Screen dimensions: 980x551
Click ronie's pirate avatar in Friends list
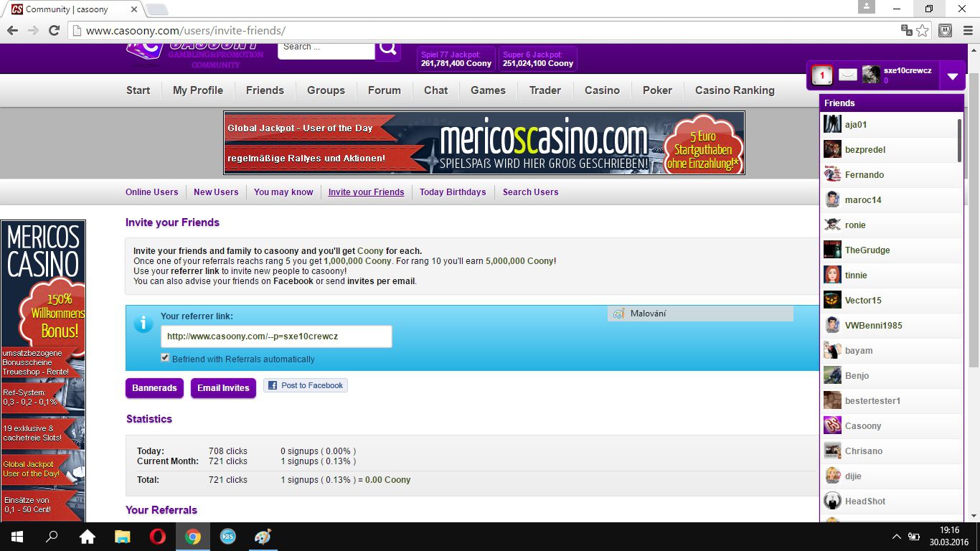coord(832,225)
